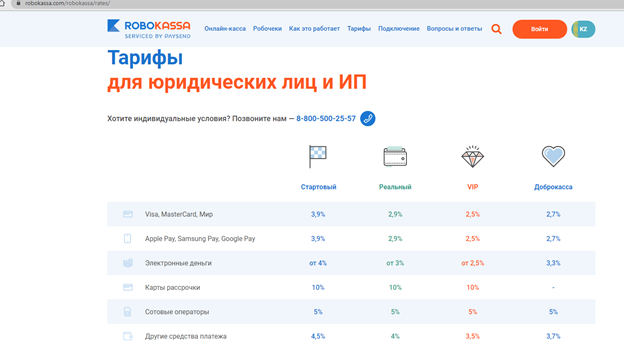Click Стартовый rate 3,9% for Visa row
Viewport: 624px width, 363px height.
tap(318, 214)
